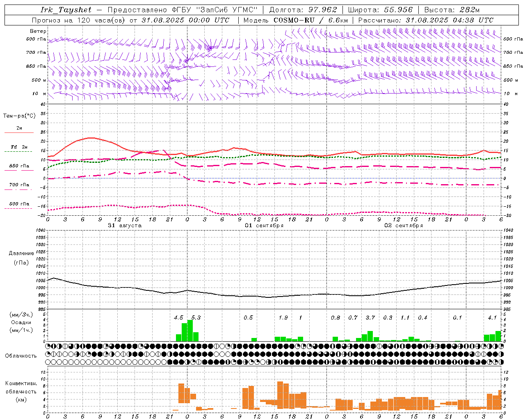The height and width of the screenshot is (420, 525).
Task: Click the 01 сентября date label
Action: (264, 226)
